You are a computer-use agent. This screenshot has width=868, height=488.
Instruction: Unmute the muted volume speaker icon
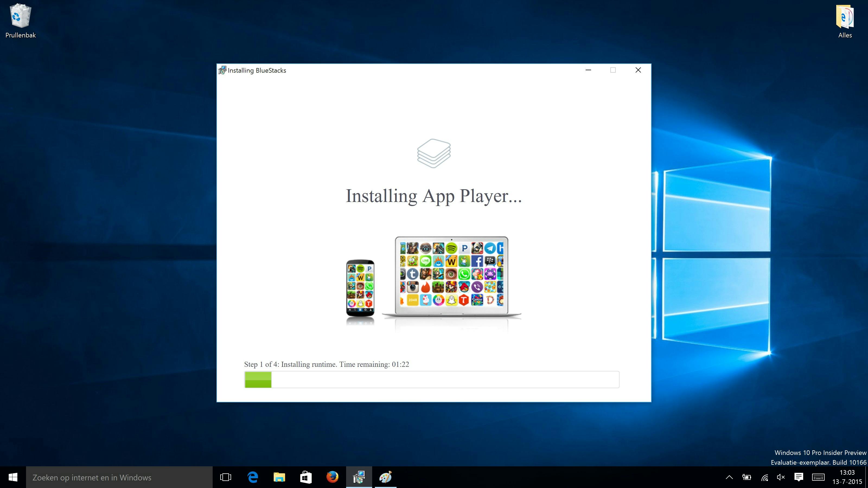[x=781, y=477]
